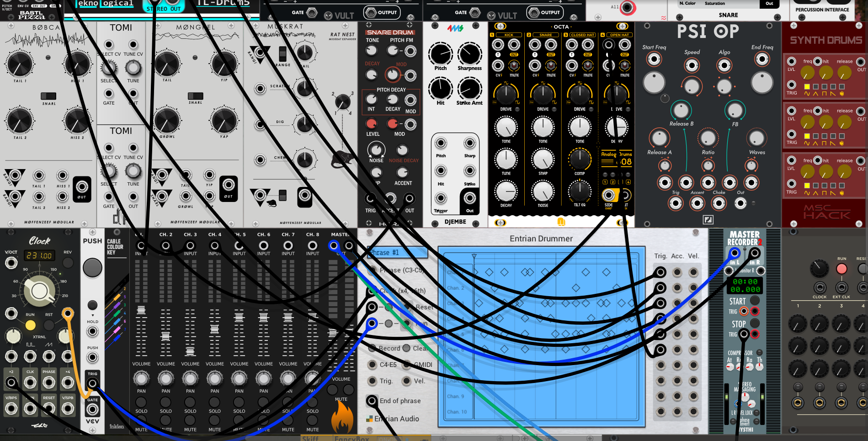
Task: Click the REV button on the Clock module
Action: click(68, 263)
